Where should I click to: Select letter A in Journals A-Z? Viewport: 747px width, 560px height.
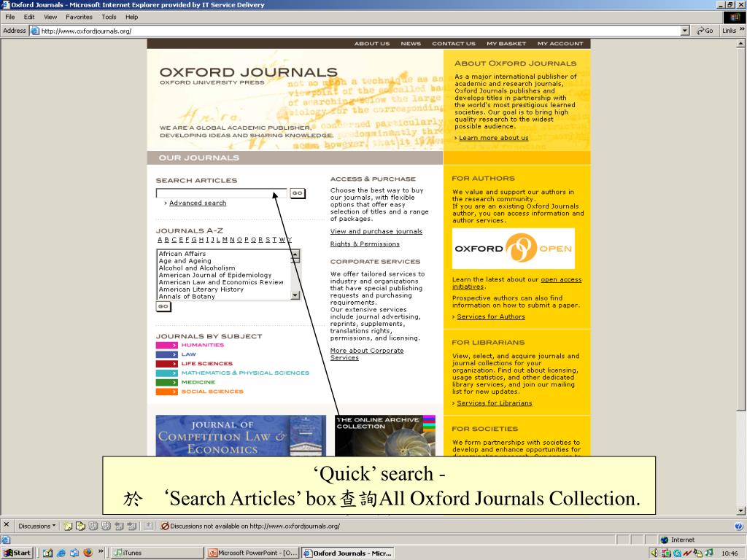pos(160,239)
